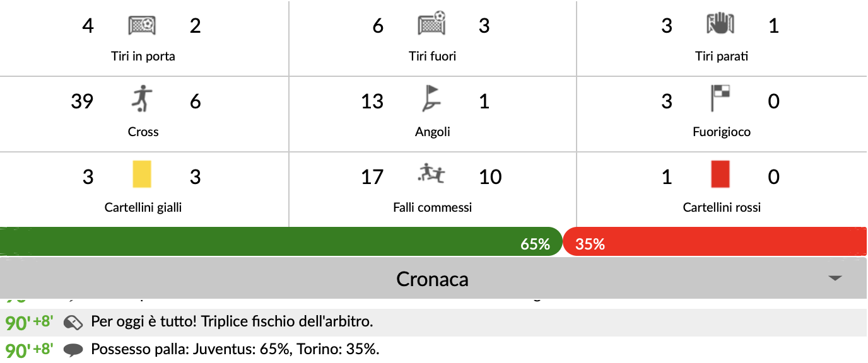The width and height of the screenshot is (868, 363).
Task: Click the whistle icon beside final whistle entry
Action: pyautogui.click(x=74, y=323)
